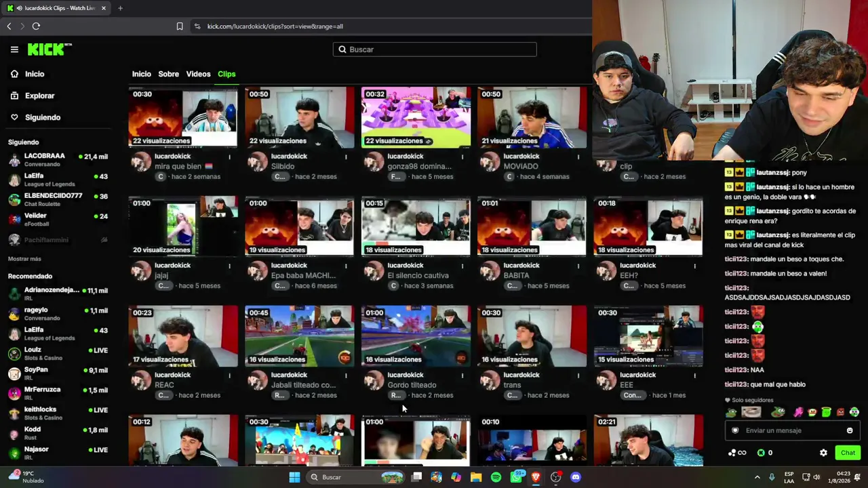Play the 'Gordo tilteado' clip thumbnail
Screen dimensions: 868x488
point(416,335)
